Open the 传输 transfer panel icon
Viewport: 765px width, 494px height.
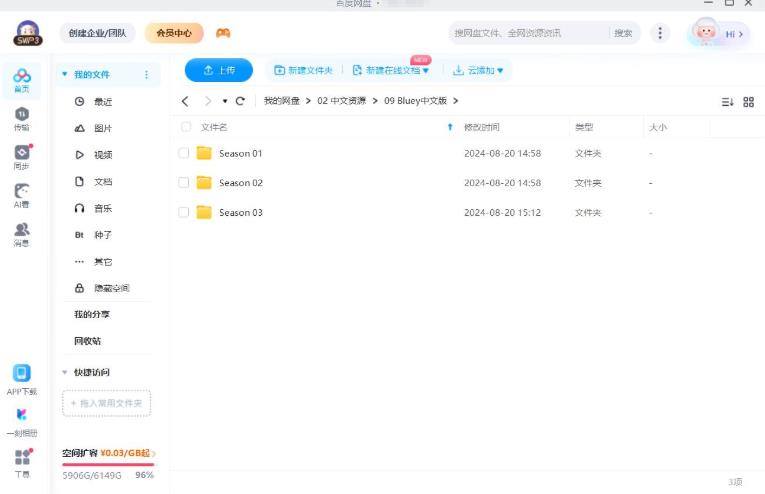(21, 119)
